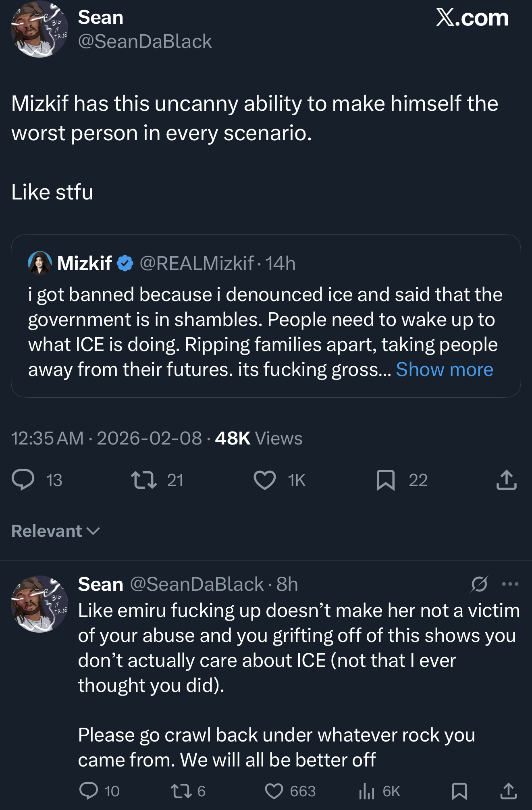Viewport: 532px width, 810px height.
Task: Bookmark Sean's follow-up reply
Action: tap(459, 791)
